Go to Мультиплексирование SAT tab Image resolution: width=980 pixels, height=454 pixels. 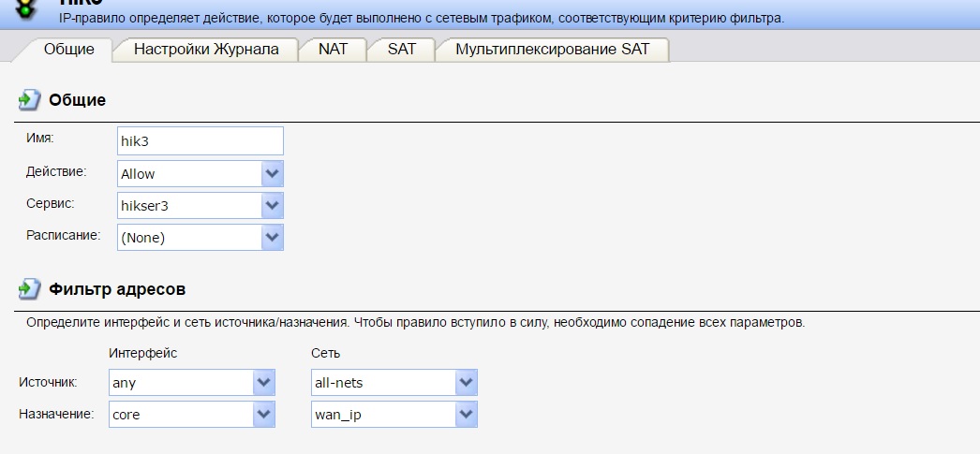coord(551,50)
